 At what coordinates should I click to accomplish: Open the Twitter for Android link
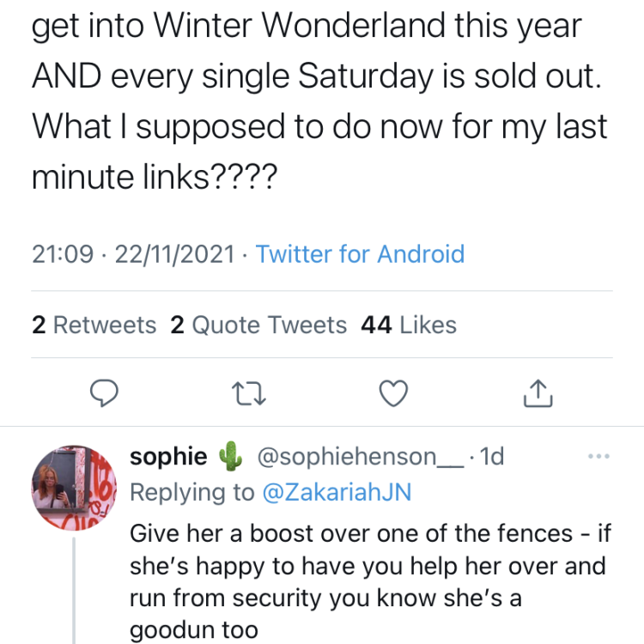coord(360,254)
